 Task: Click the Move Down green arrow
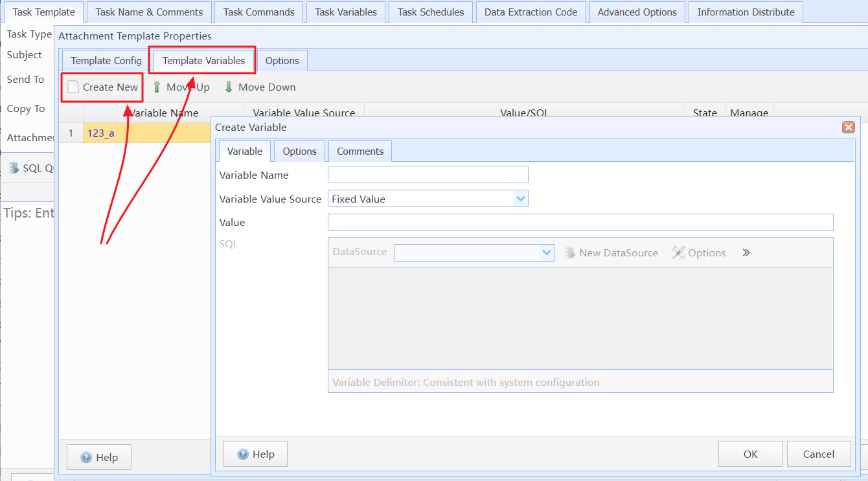pyautogui.click(x=229, y=87)
